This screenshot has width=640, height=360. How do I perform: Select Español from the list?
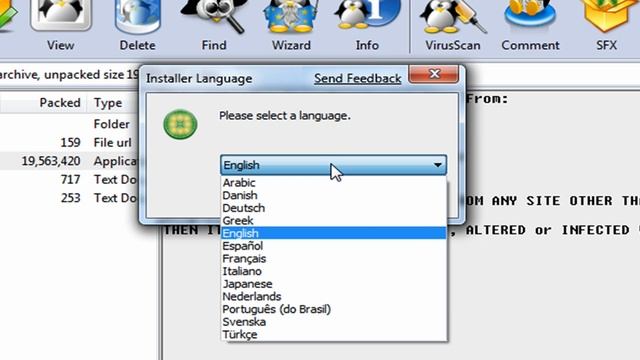tap(333, 246)
